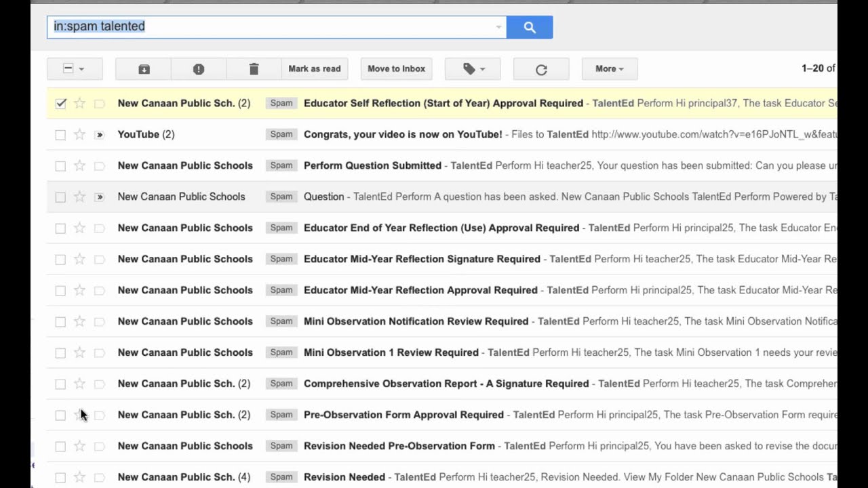
Task: Star Educator End of Year Reflection email
Action: (x=79, y=228)
